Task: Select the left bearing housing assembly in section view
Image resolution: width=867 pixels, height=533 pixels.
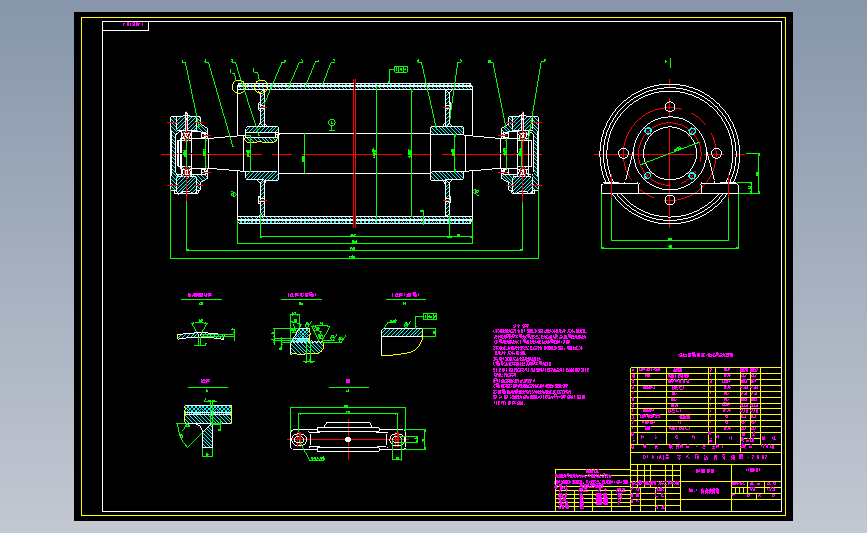Action: [x=188, y=154]
